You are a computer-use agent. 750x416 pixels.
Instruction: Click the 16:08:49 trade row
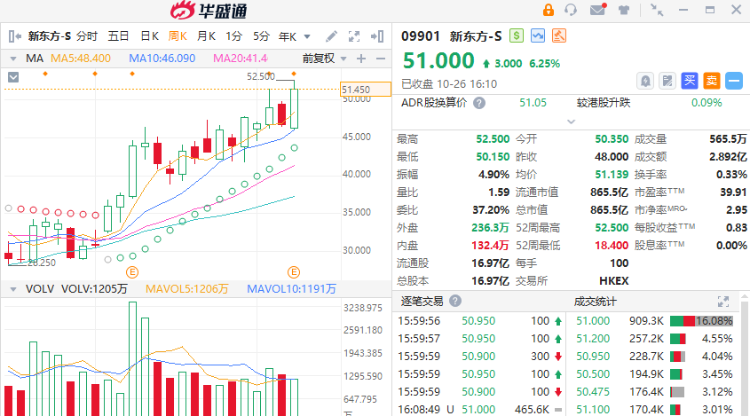pyautogui.click(x=480, y=409)
